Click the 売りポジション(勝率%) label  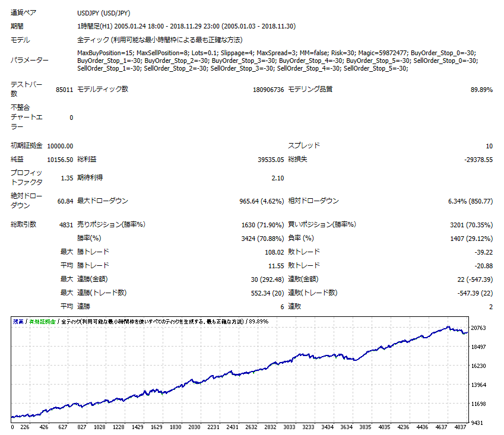point(111,224)
